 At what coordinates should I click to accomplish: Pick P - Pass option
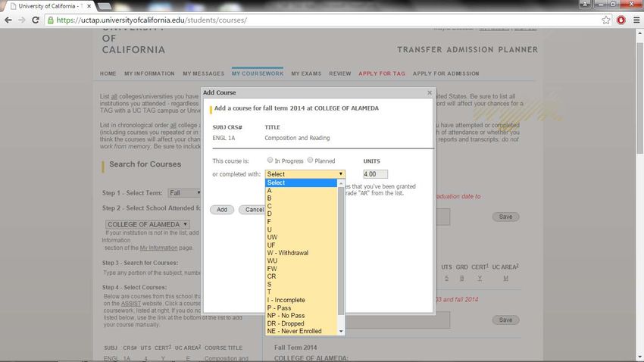301,307
